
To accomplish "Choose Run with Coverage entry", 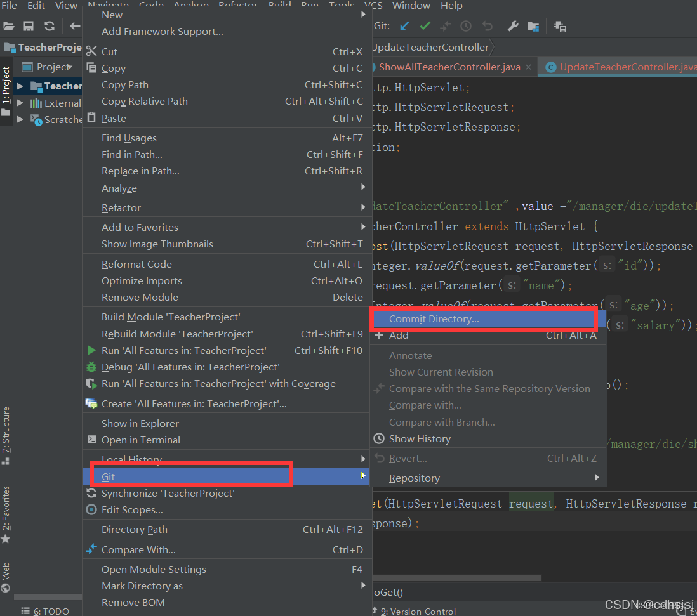I will pyautogui.click(x=227, y=384).
